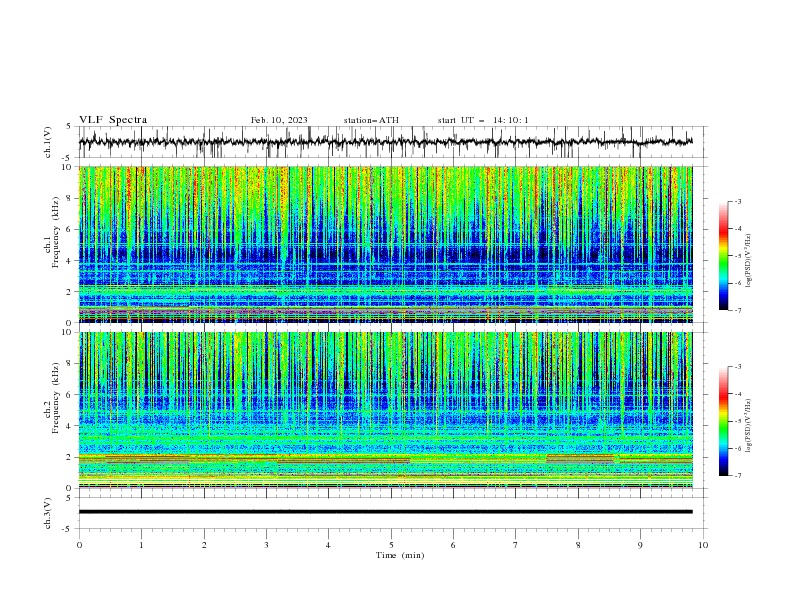Viewport: 792px width, 612px height.
Task: Click the ch.2 spectrogram colorbar
Action: (723, 421)
